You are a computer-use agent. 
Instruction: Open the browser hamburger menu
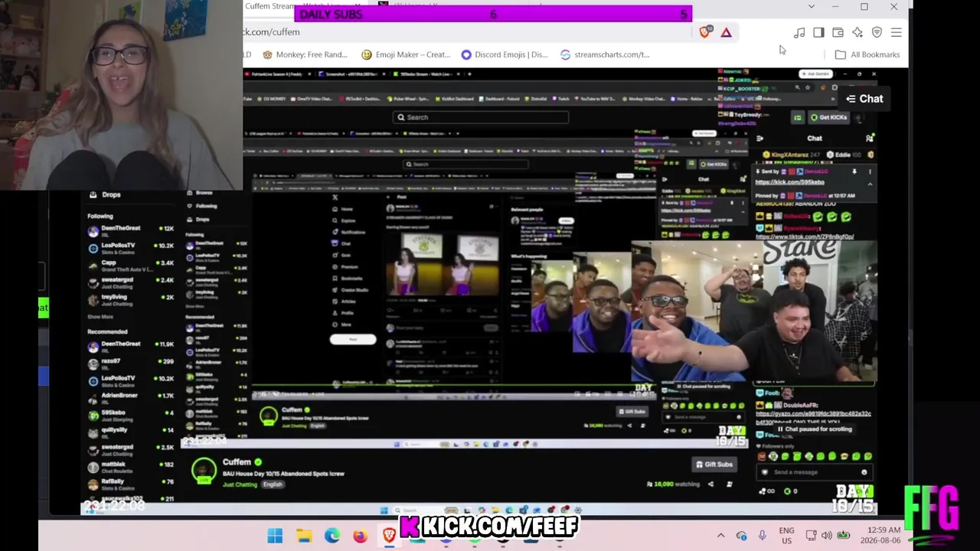tap(896, 33)
